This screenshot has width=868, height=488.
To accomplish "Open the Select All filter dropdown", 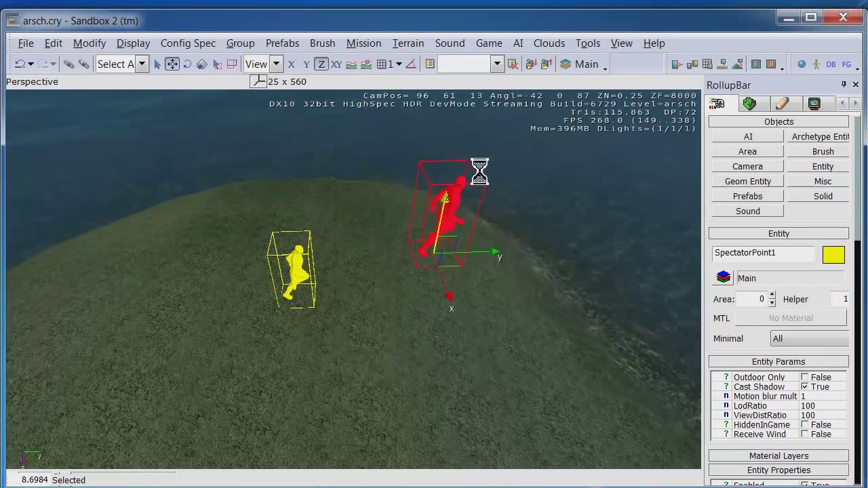I will click(x=142, y=64).
